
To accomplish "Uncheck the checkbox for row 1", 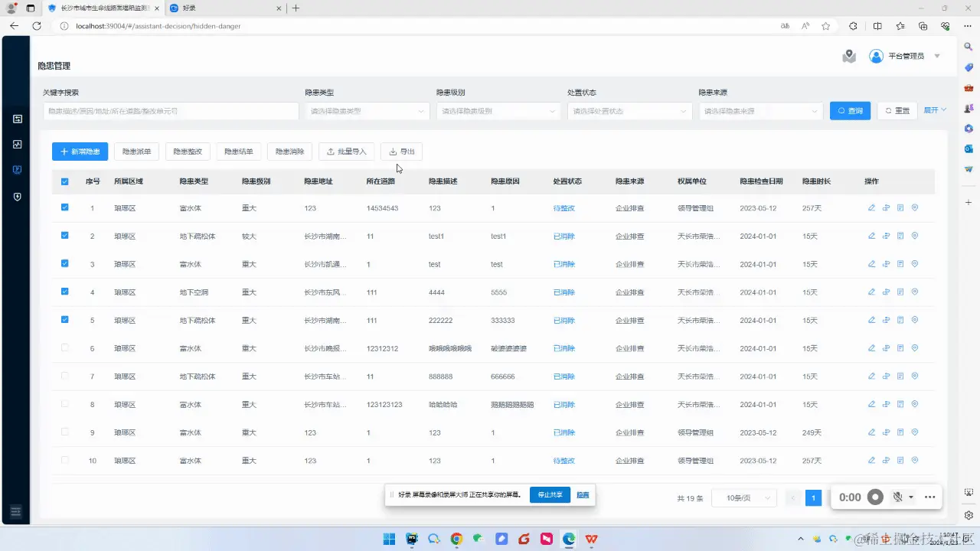I will 64,207.
